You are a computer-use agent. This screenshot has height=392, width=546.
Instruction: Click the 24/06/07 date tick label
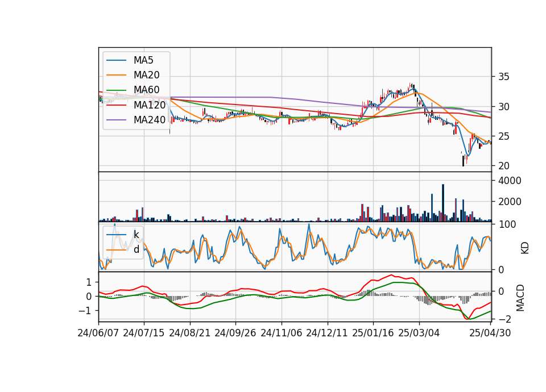[98, 333]
